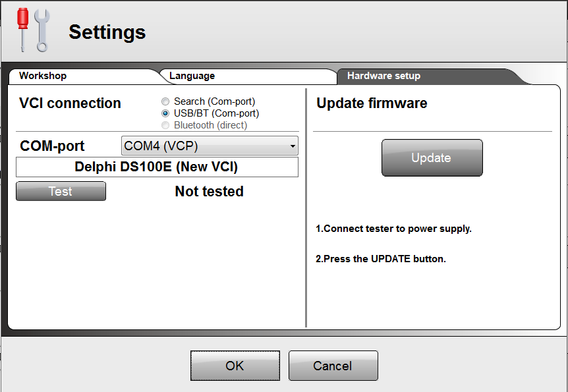Click '2.Press the UPDATE button.' text
568x392 pixels.
[381, 259]
